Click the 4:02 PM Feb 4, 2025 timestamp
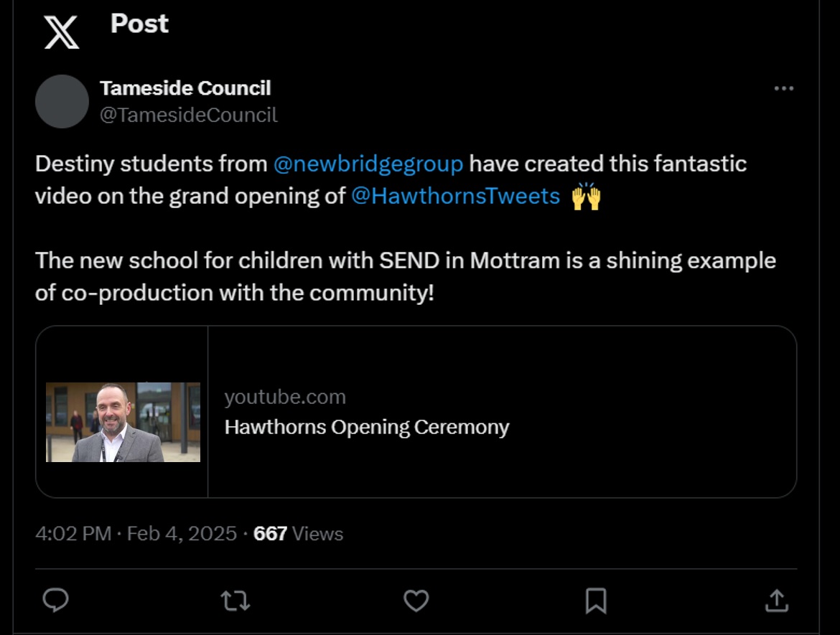The width and height of the screenshot is (840, 635). (x=136, y=534)
